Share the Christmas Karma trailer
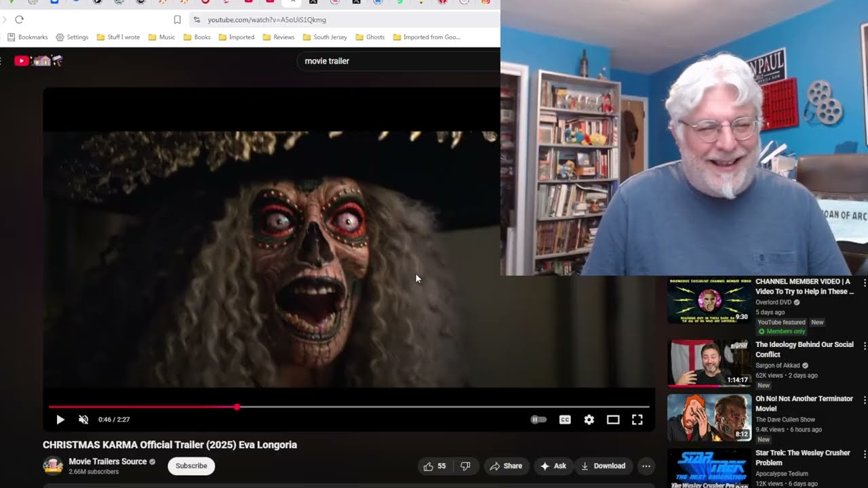The width and height of the screenshot is (868, 488). pos(506,466)
